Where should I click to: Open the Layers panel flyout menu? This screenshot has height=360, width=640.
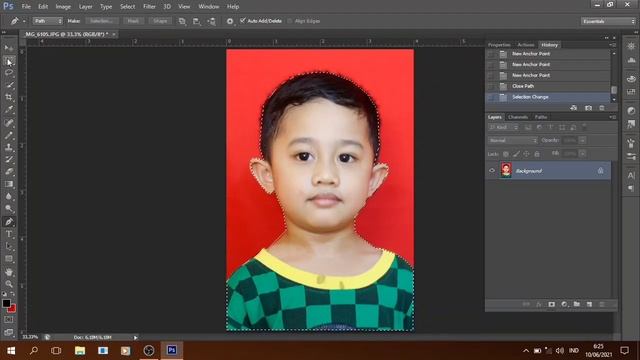pos(612,117)
